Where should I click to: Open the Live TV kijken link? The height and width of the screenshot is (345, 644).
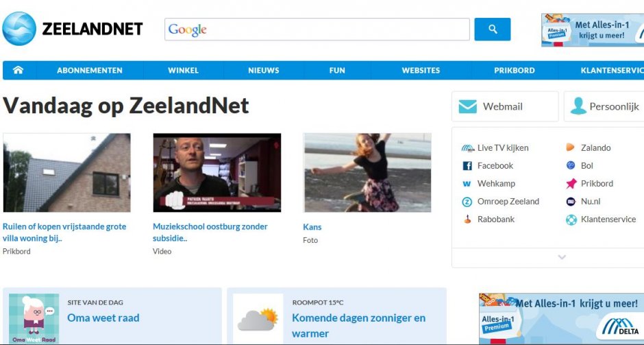click(503, 147)
